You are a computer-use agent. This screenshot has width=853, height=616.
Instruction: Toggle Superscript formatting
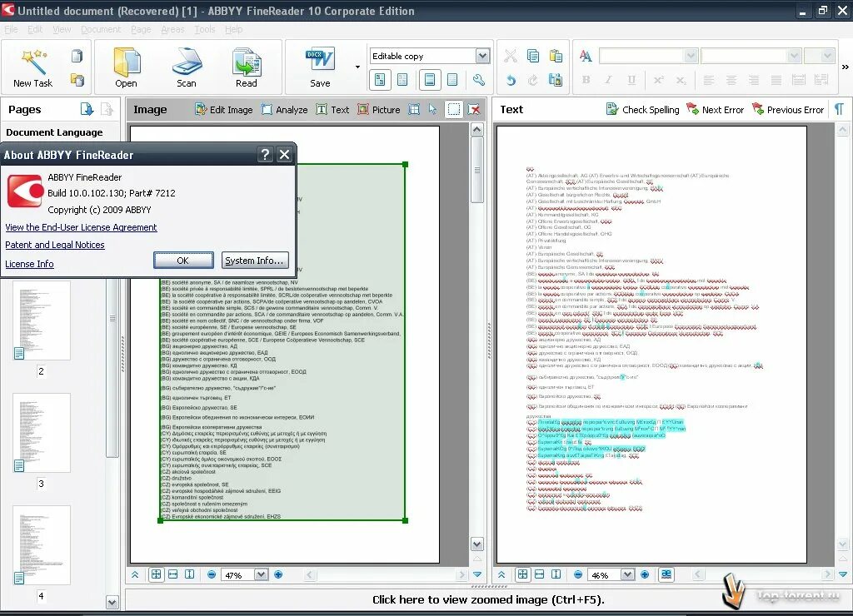point(658,80)
